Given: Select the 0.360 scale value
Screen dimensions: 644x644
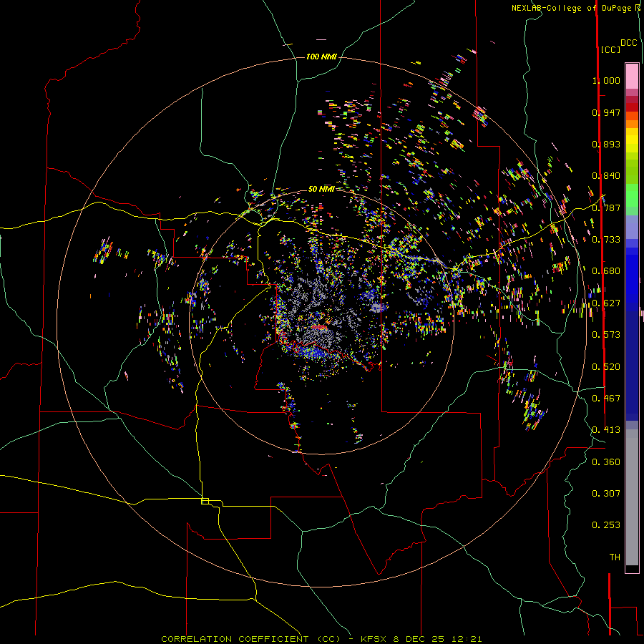Looking at the screenshot, I should click(x=606, y=462).
